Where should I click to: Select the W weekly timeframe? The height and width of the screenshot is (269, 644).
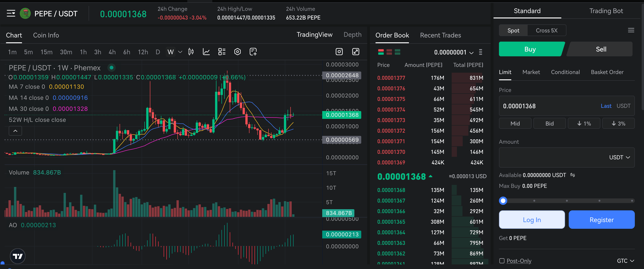(171, 52)
